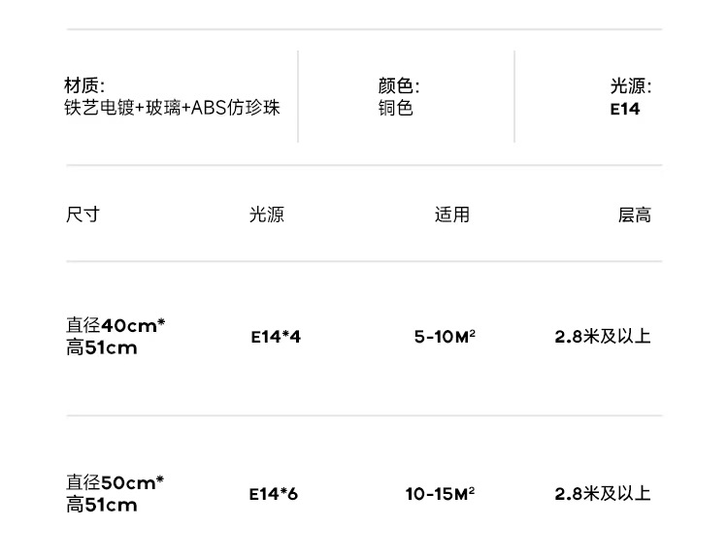This screenshot has width=728, height=560.
Task: Click the 10-15M² applicable area cell
Action: [440, 494]
